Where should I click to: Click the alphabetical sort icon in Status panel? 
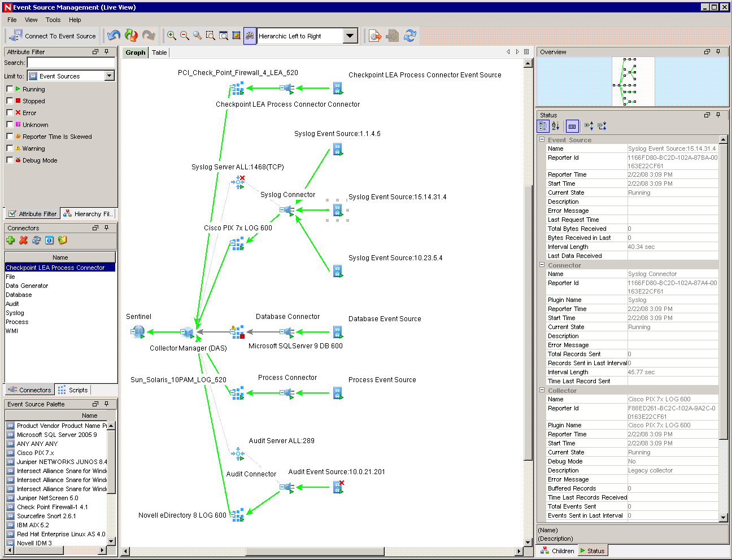556,126
